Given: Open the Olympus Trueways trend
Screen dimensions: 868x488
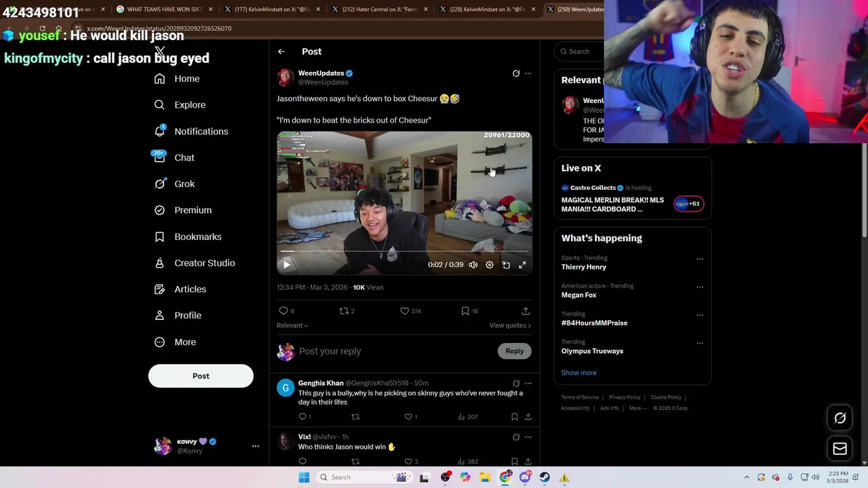Looking at the screenshot, I should (x=592, y=351).
